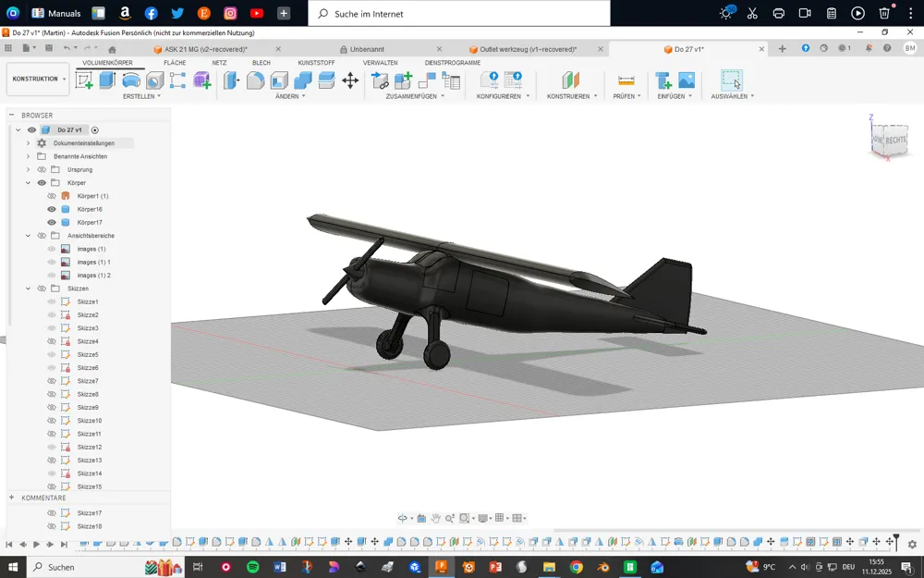This screenshot has width=924, height=578.
Task: Toggle visibility of Körper16
Action: pyautogui.click(x=52, y=209)
